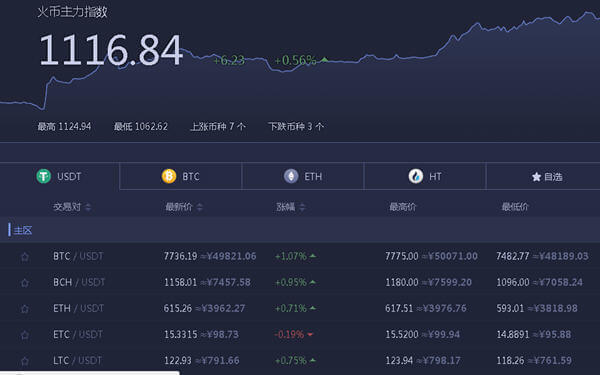Screen dimensions: 600x375
Task: Sort by 最新价 column arrows
Action: [x=199, y=207]
